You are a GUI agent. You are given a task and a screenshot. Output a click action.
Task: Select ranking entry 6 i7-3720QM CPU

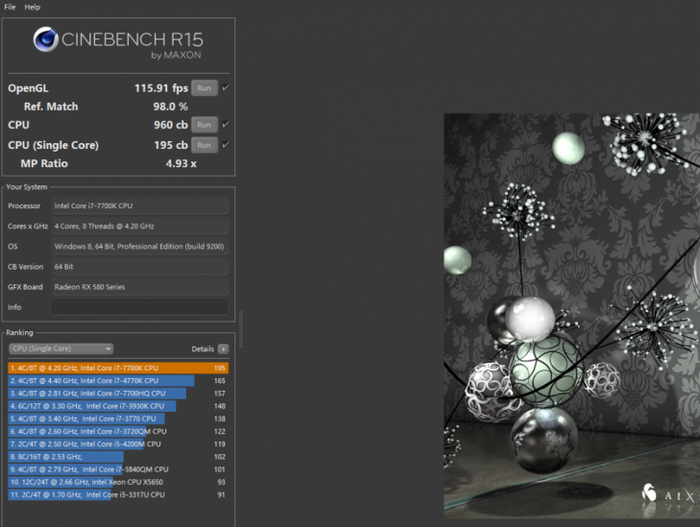tap(118, 431)
